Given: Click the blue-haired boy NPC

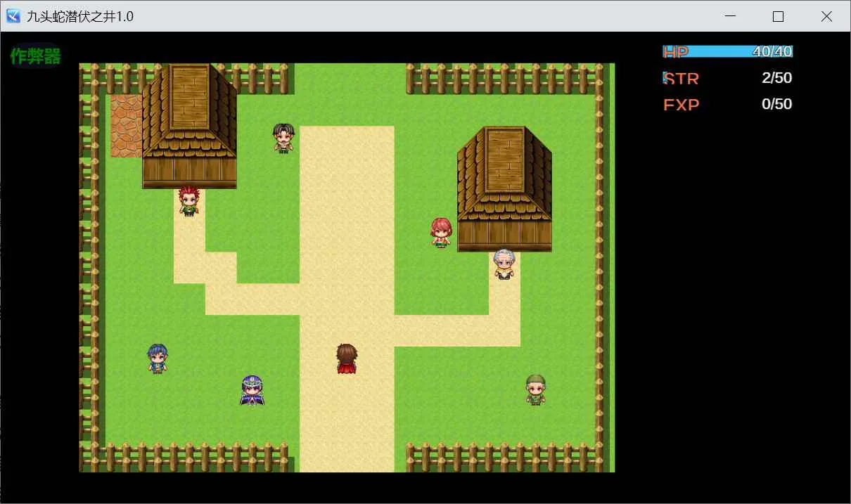Looking at the screenshot, I should tap(158, 358).
